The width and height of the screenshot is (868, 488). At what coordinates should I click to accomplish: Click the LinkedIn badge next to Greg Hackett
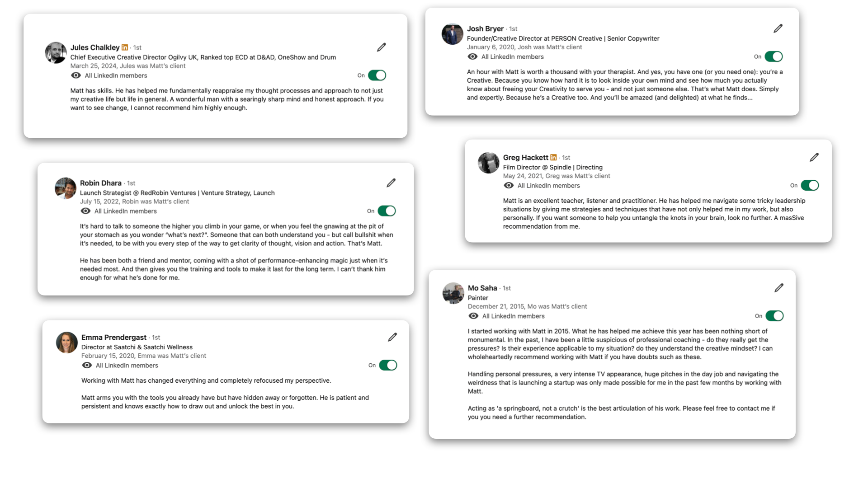click(x=553, y=157)
